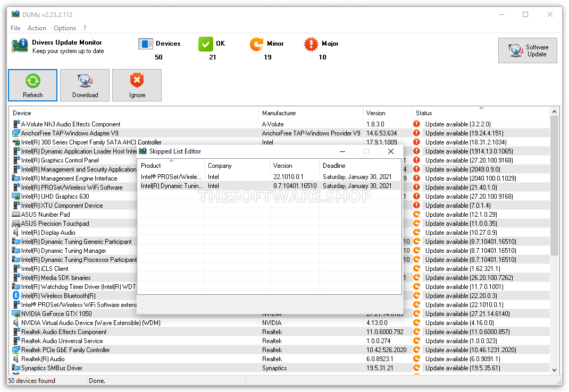Select A-Volute Nh3 Audio Effects Component row
Viewport: 569px width, 392px height.
(x=279, y=124)
